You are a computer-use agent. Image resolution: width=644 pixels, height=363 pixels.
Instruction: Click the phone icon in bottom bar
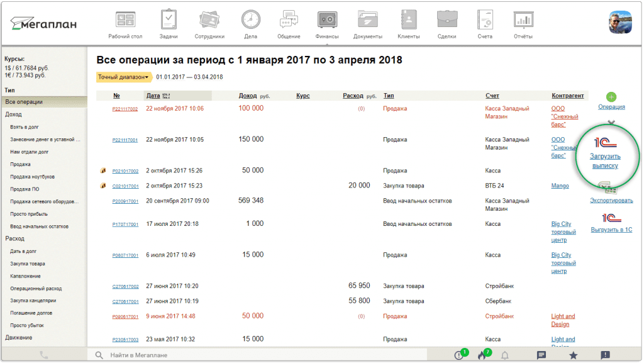point(44,355)
